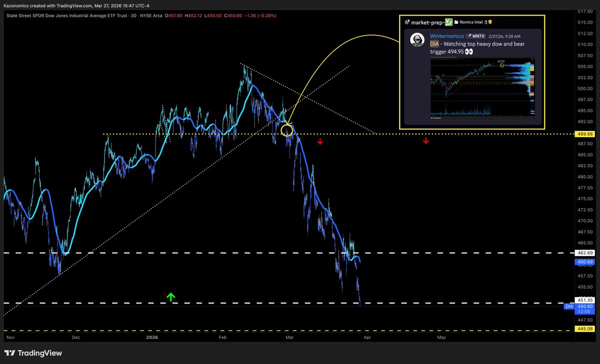Image resolution: width=600 pixels, height=364 pixels.
Task: Click the 451.35 price level label
Action: click(584, 300)
